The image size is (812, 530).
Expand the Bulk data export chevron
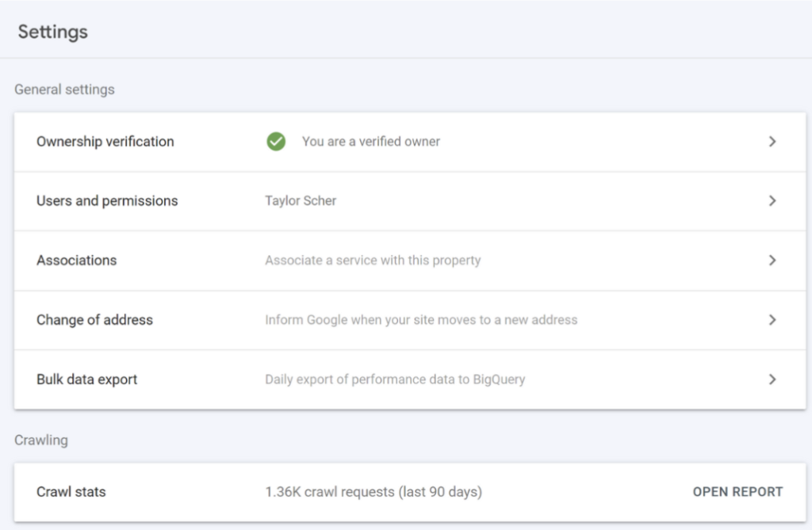point(772,379)
